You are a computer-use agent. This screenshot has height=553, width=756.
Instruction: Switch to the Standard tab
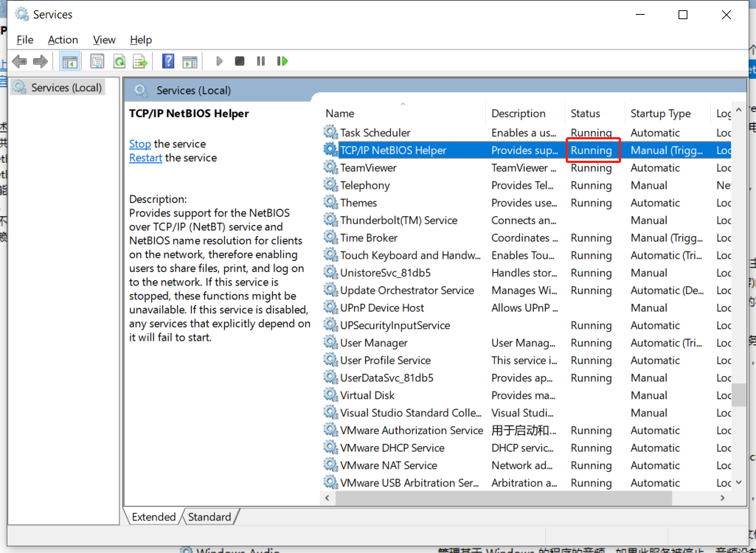click(209, 517)
